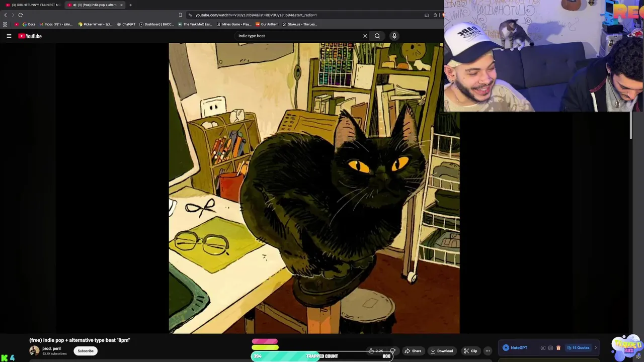View the 15 Quotas NoteGPT button
This screenshot has height=362, width=644.
point(578,348)
